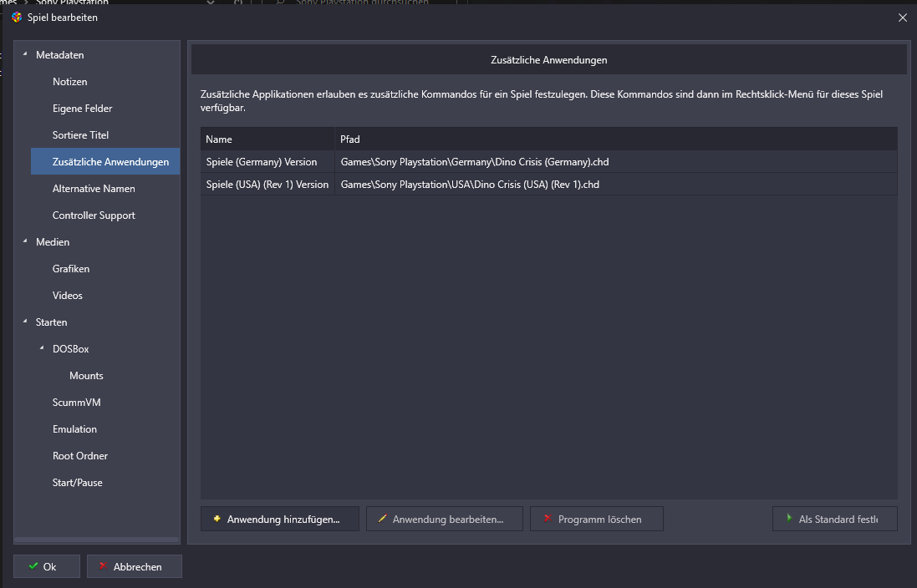Open Alternative Namen page
This screenshot has height=588, width=917.
(x=94, y=188)
